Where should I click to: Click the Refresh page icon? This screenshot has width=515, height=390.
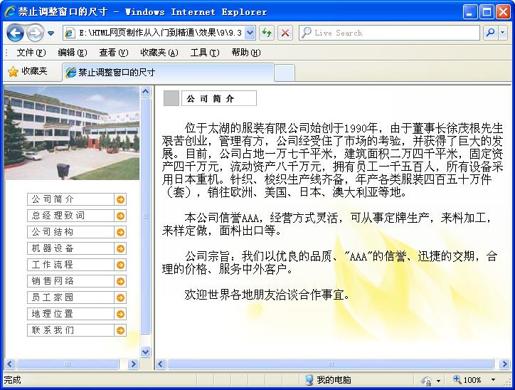(267, 33)
